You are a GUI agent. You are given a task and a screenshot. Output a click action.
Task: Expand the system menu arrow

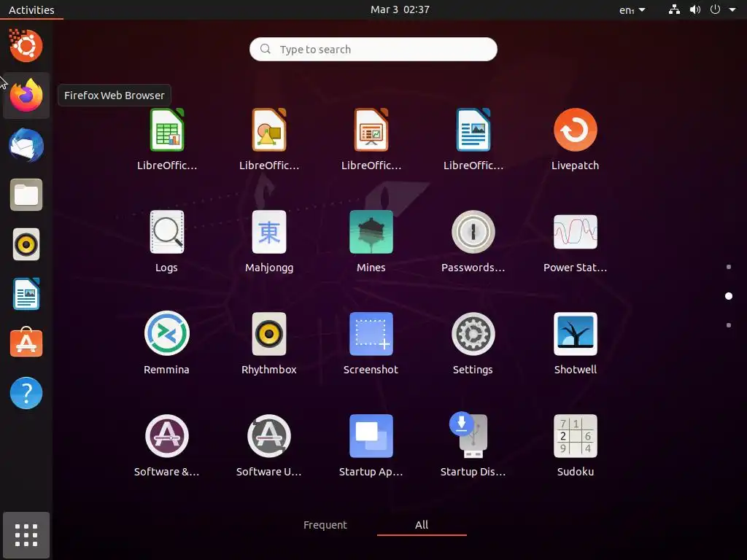pos(732,9)
